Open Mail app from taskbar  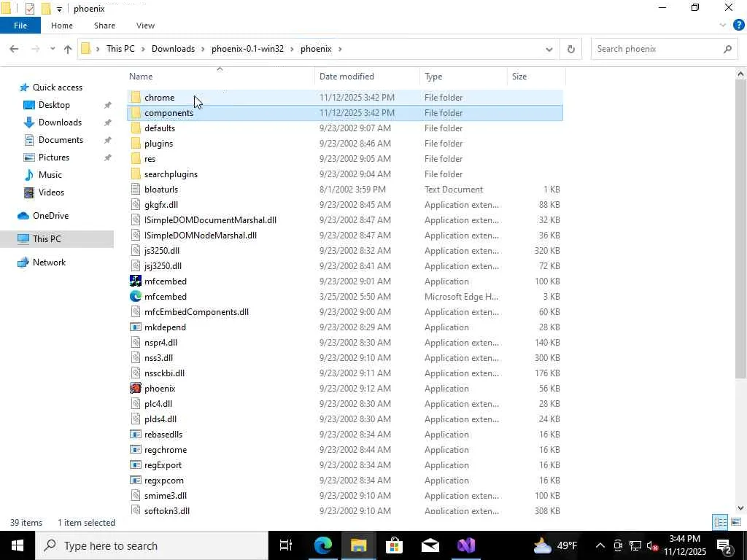tap(430, 545)
